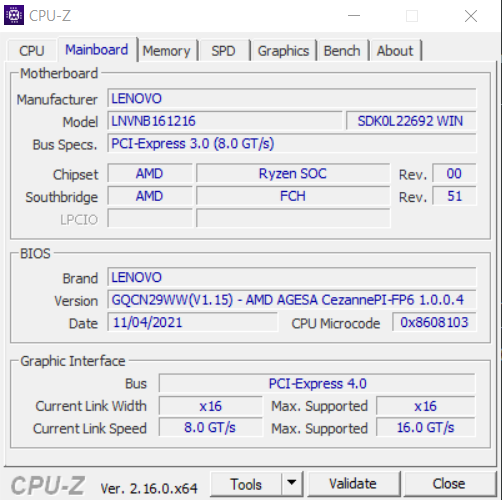Screen dimensions: 502x500
Task: Click the Validate button
Action: (x=353, y=484)
